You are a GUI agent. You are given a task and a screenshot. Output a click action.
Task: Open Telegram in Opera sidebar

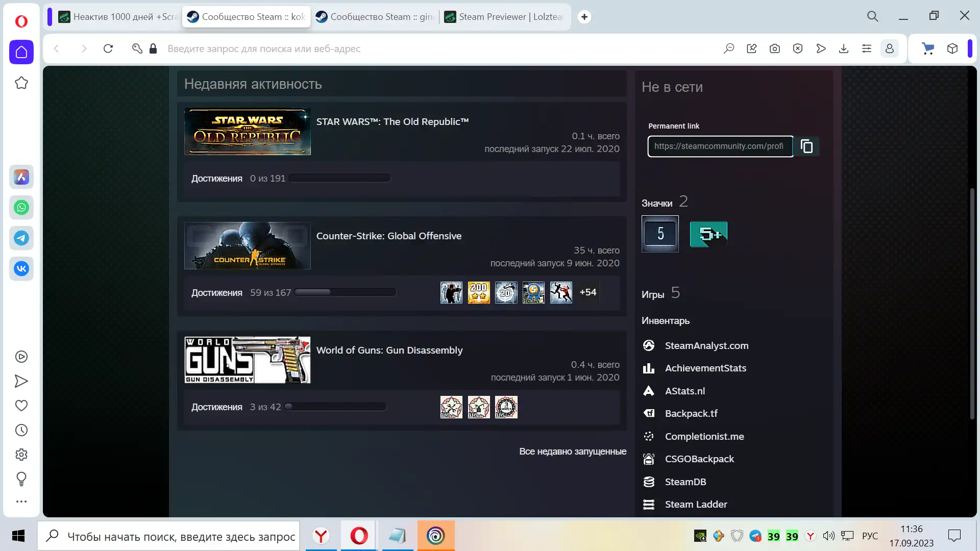point(21,238)
